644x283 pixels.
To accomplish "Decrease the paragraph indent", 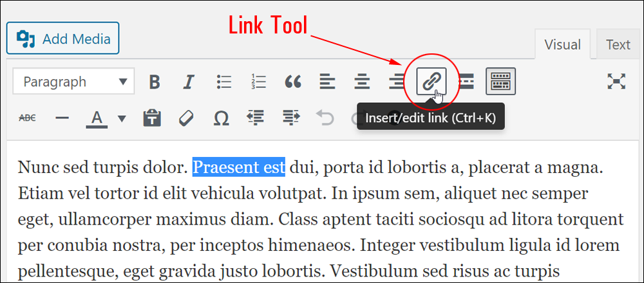I will pyautogui.click(x=255, y=118).
